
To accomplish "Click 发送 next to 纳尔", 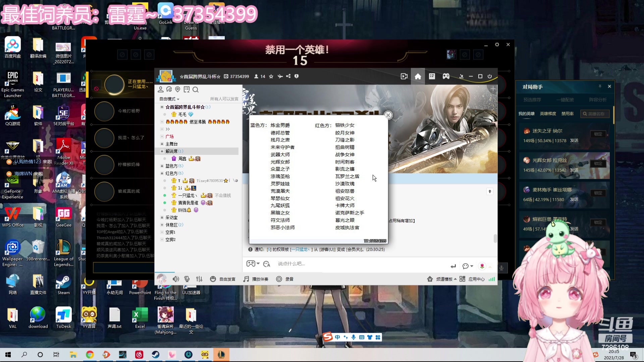I will 574,141.
